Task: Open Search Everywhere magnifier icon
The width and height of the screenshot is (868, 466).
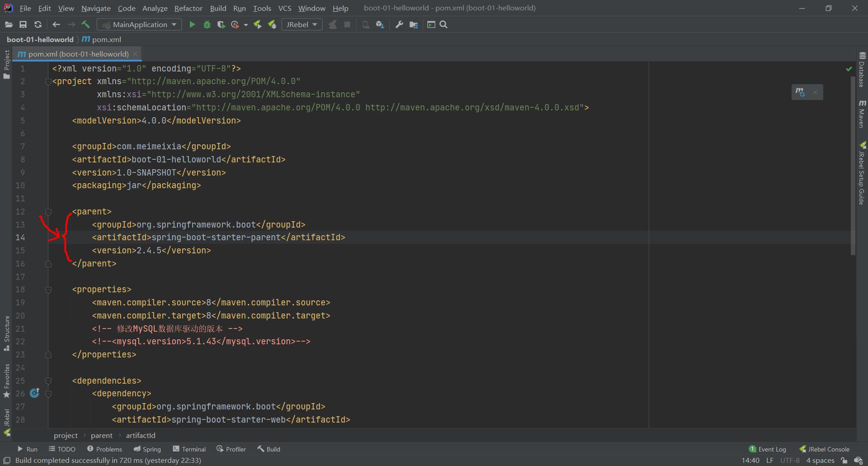Action: click(x=443, y=24)
